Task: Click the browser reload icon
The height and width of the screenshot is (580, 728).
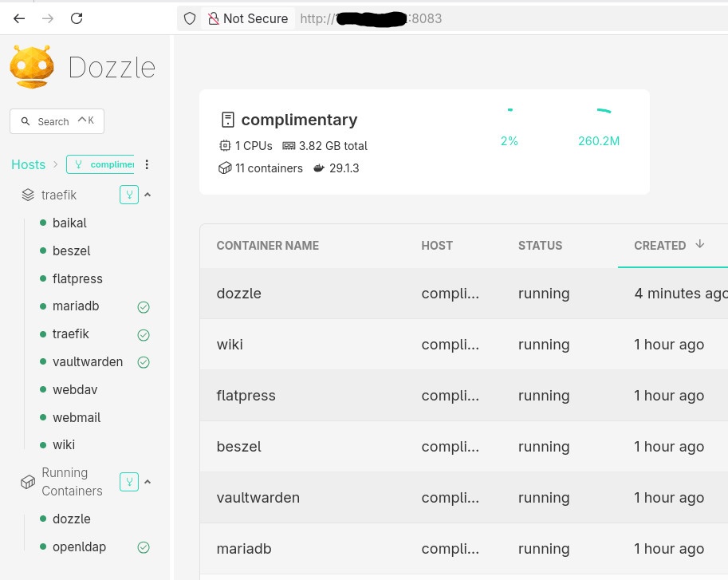Action: (77, 18)
